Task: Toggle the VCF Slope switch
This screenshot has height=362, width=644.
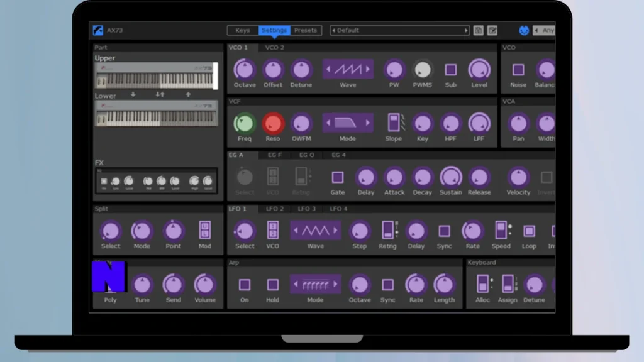Action: [x=394, y=123]
